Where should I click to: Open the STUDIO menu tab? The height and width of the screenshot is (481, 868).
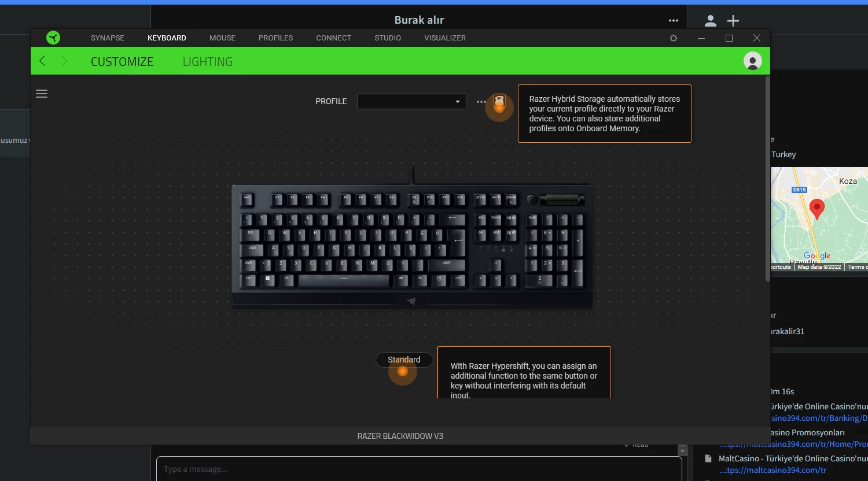[388, 38]
